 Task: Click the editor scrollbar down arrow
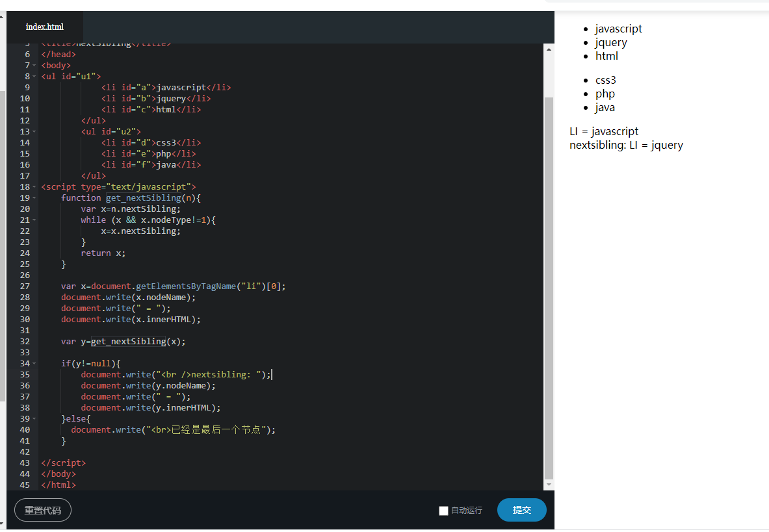click(x=549, y=485)
